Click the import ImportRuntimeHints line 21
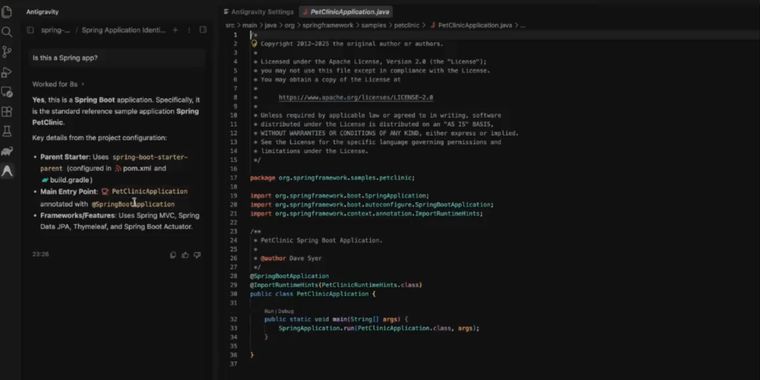 coord(366,213)
